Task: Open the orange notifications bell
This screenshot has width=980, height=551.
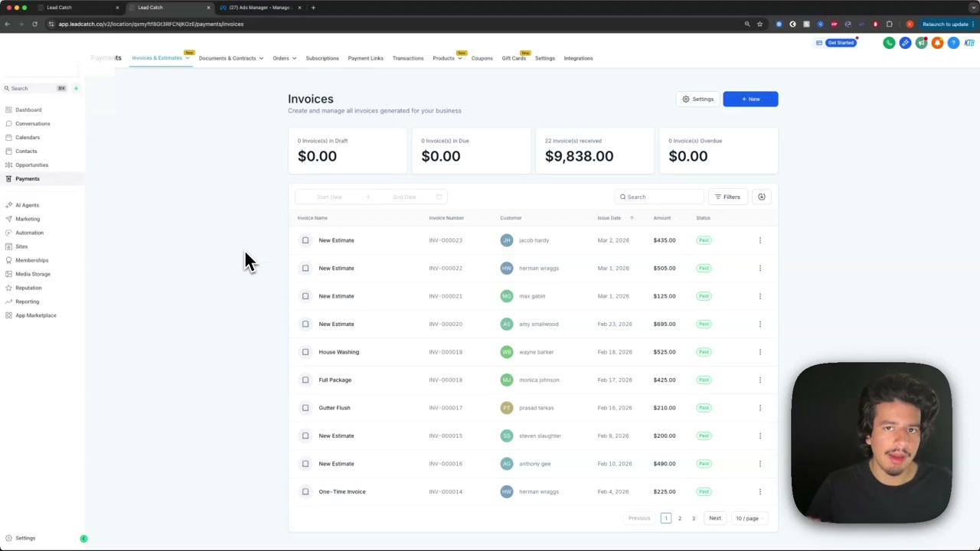Action: [937, 43]
